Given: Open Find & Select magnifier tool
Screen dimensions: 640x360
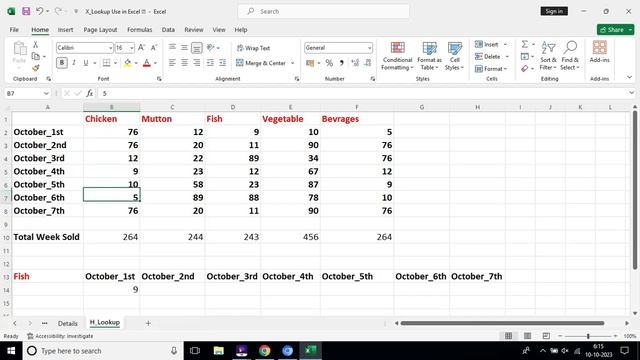Looking at the screenshot, I should tap(570, 56).
